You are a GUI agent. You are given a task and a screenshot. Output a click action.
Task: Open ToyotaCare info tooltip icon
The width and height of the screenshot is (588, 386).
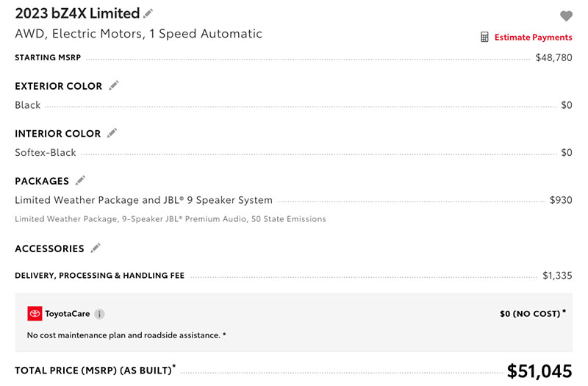(x=99, y=314)
